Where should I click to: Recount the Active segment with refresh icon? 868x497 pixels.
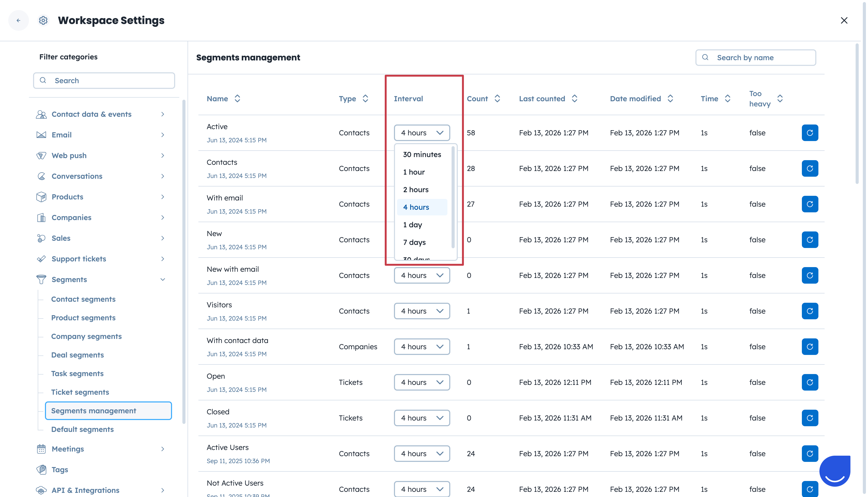tap(809, 133)
